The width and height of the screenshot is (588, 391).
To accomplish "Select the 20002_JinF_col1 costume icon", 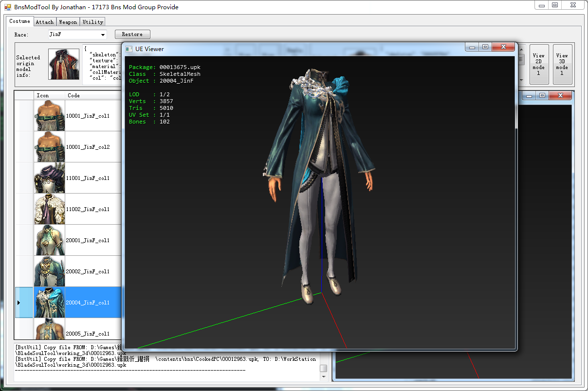I will point(50,271).
